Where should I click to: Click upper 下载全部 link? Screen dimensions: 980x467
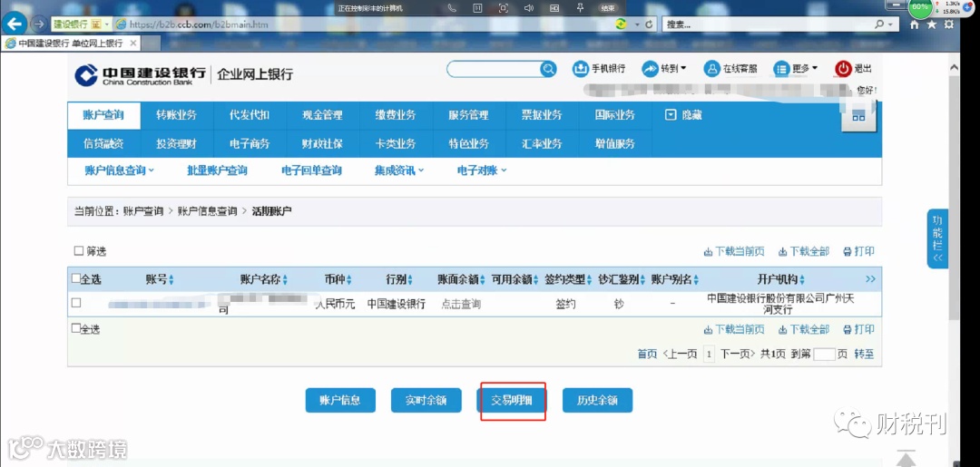[804, 251]
